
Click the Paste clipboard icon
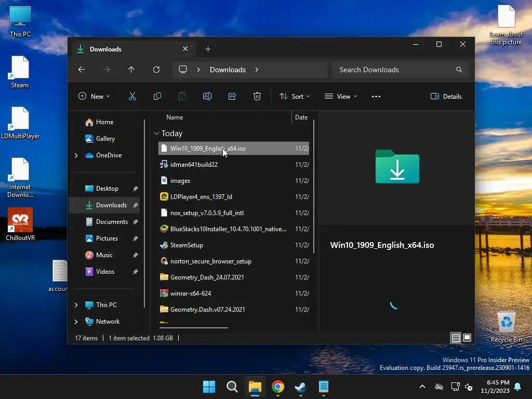[x=182, y=96]
